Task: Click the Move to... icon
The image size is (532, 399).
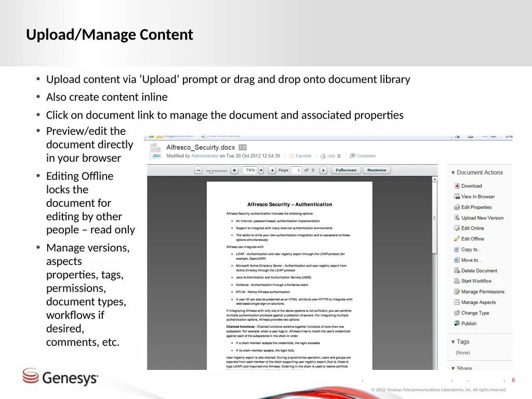Action: [x=457, y=260]
